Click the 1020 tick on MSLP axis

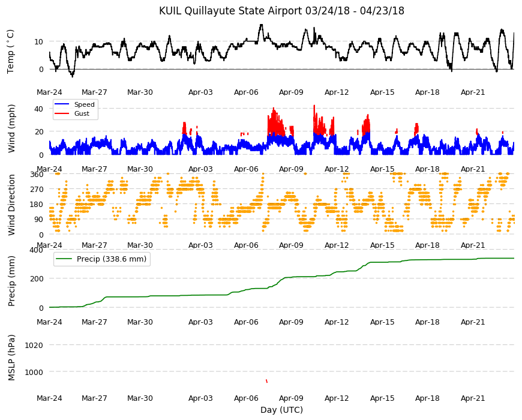point(34,345)
